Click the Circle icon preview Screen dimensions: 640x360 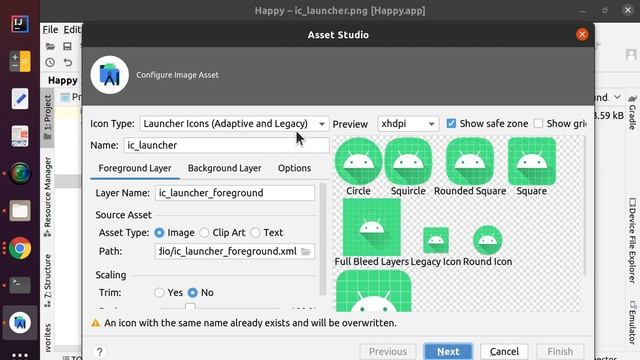(358, 162)
